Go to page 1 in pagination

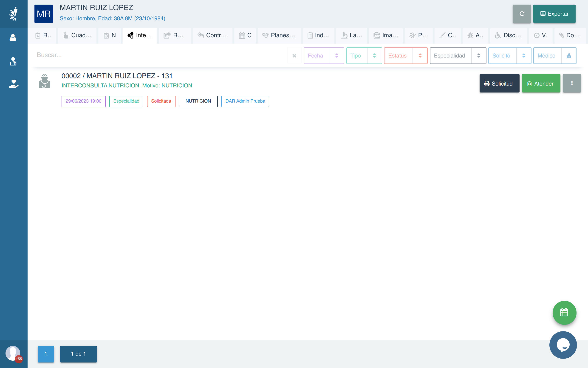tap(46, 354)
